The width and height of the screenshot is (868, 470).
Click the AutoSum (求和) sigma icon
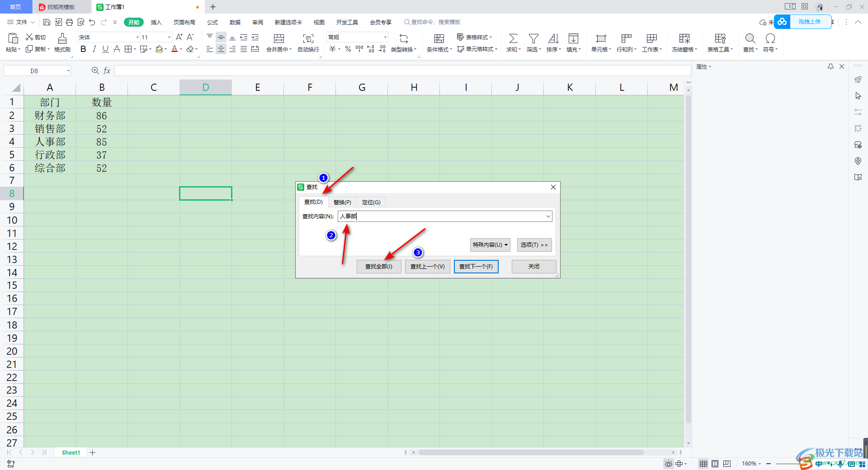coord(513,38)
